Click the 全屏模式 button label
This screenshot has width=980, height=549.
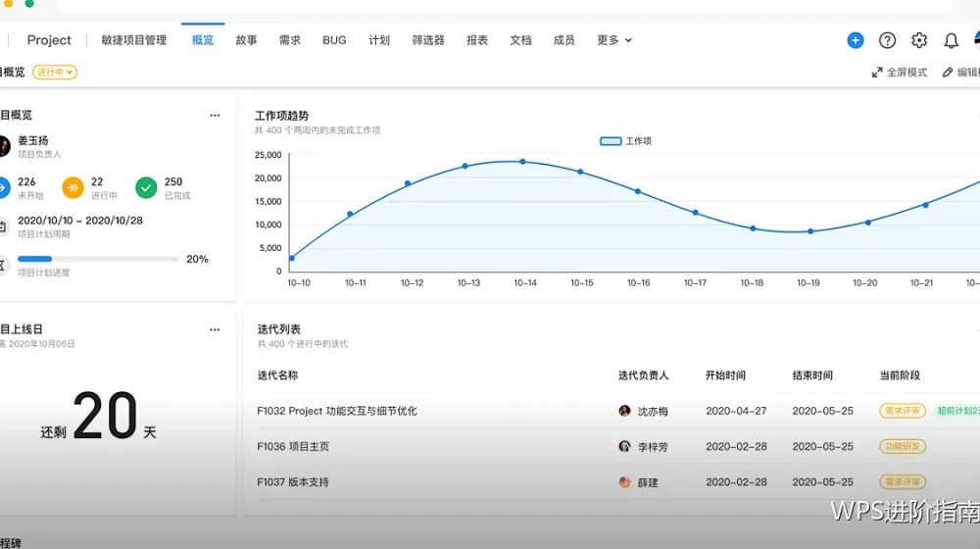point(906,73)
